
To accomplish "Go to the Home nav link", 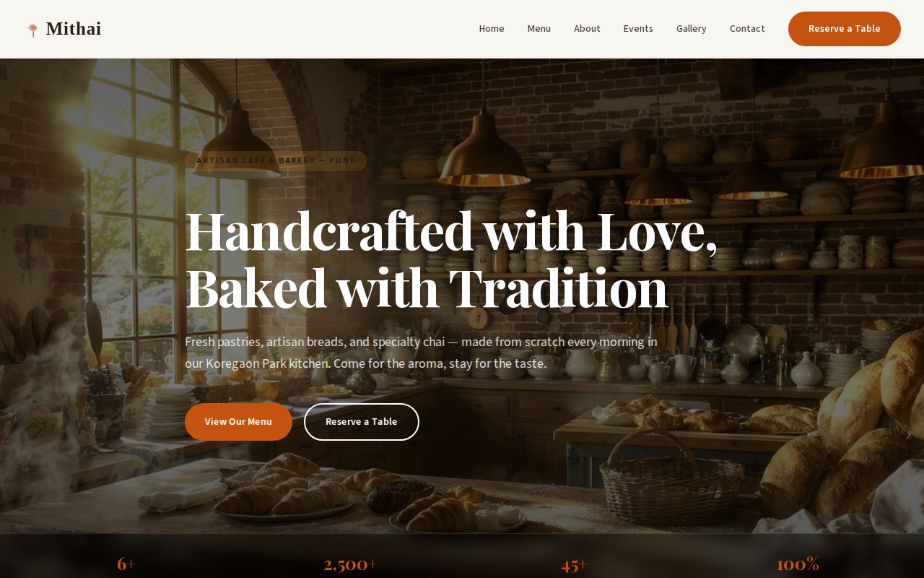I will [492, 29].
